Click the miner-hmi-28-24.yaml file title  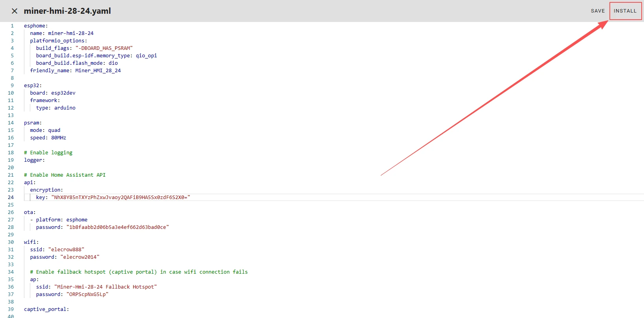point(67,11)
